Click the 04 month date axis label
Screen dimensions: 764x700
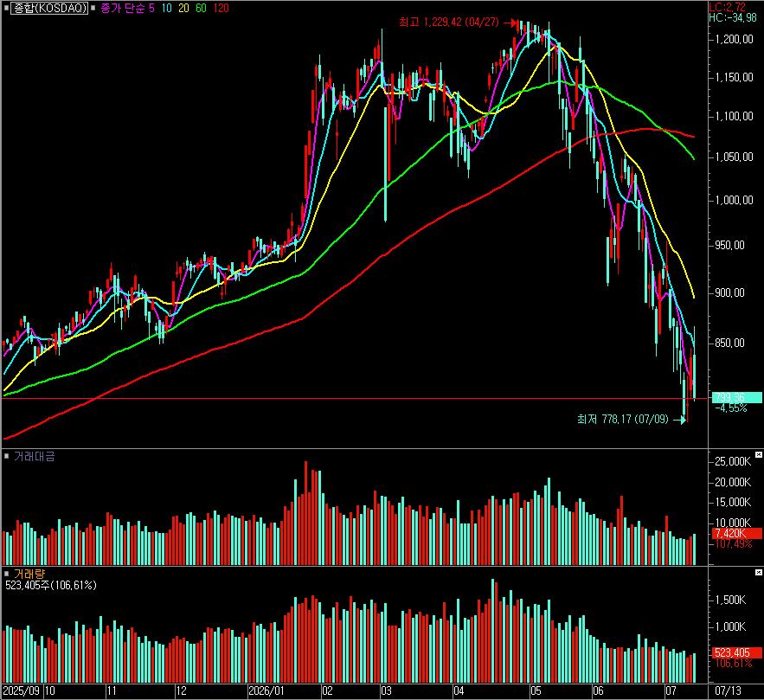point(459,691)
